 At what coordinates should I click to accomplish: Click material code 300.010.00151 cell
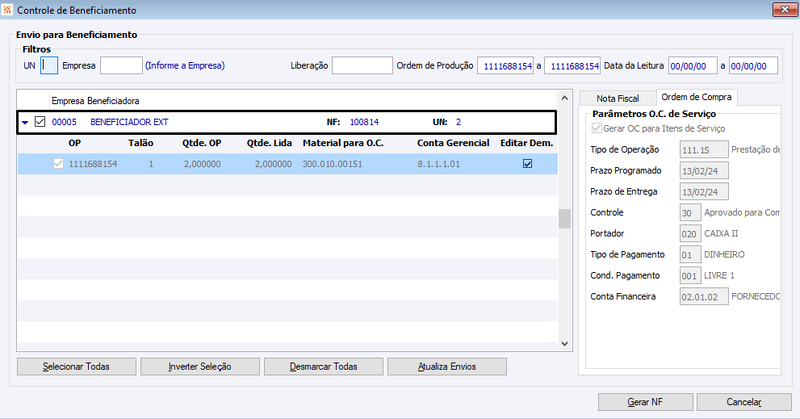pos(332,164)
